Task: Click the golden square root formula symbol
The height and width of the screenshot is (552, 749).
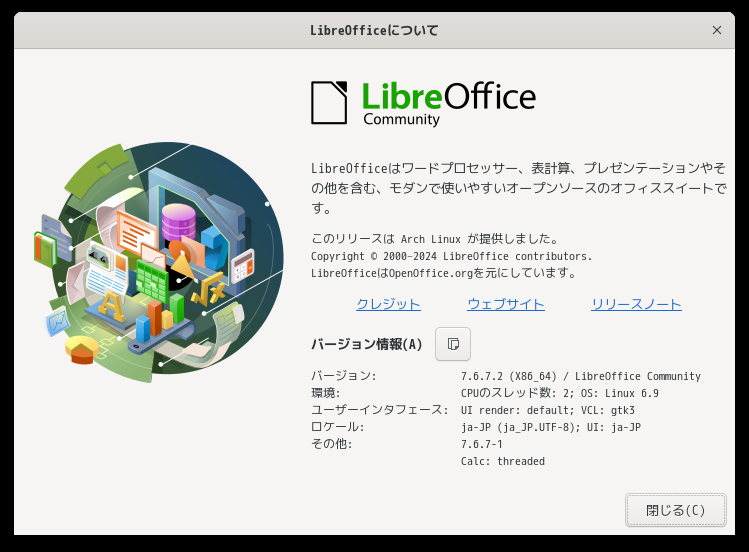Action: click(209, 289)
